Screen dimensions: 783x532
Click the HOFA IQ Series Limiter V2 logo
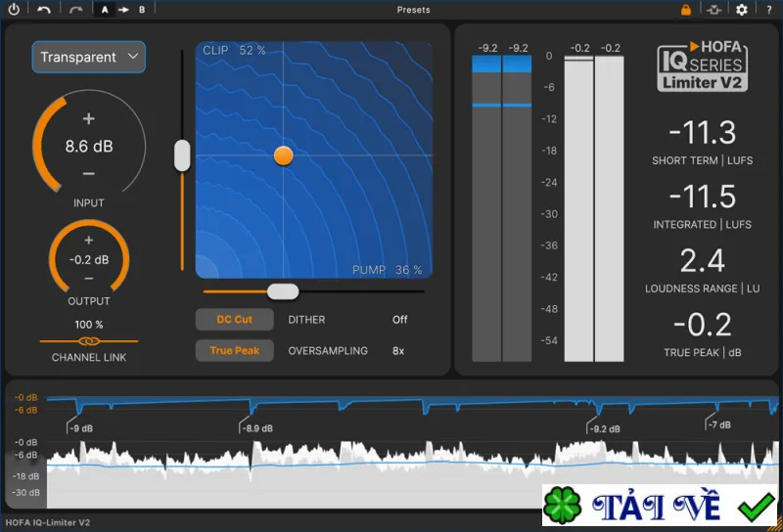tap(702, 66)
